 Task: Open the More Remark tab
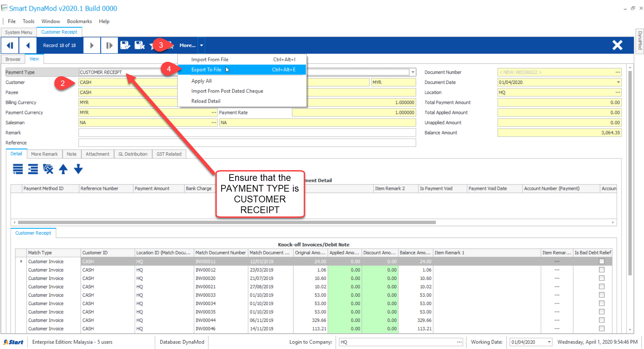[44, 154]
